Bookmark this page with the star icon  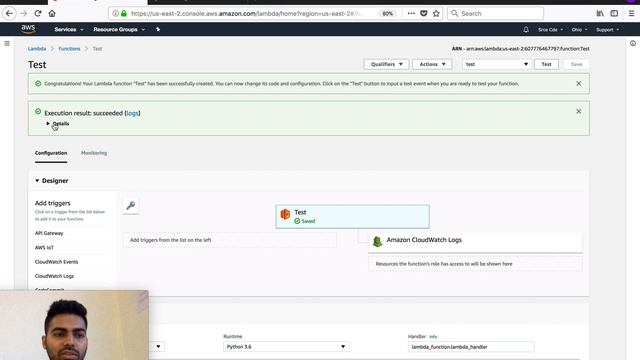click(x=436, y=13)
